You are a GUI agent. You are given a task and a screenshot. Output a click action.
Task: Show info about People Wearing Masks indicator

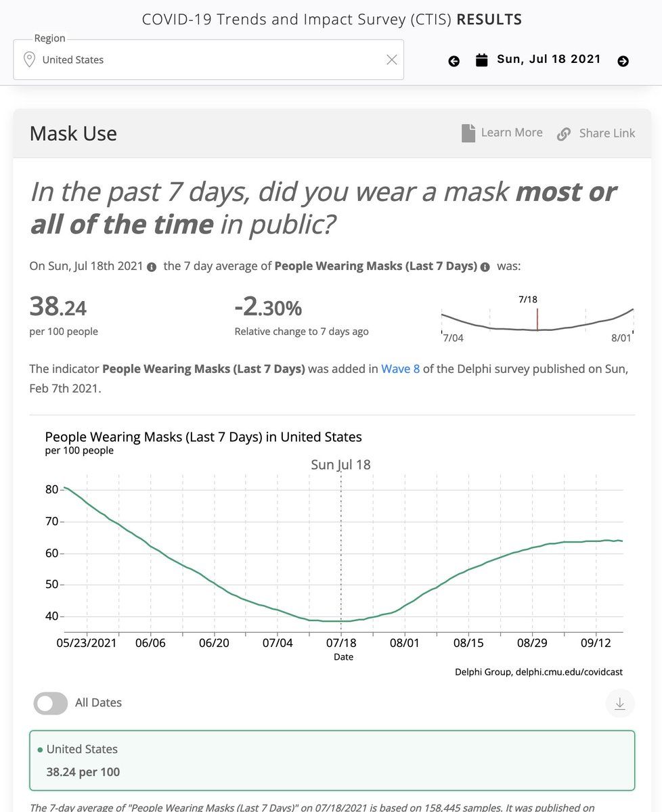tap(485, 267)
